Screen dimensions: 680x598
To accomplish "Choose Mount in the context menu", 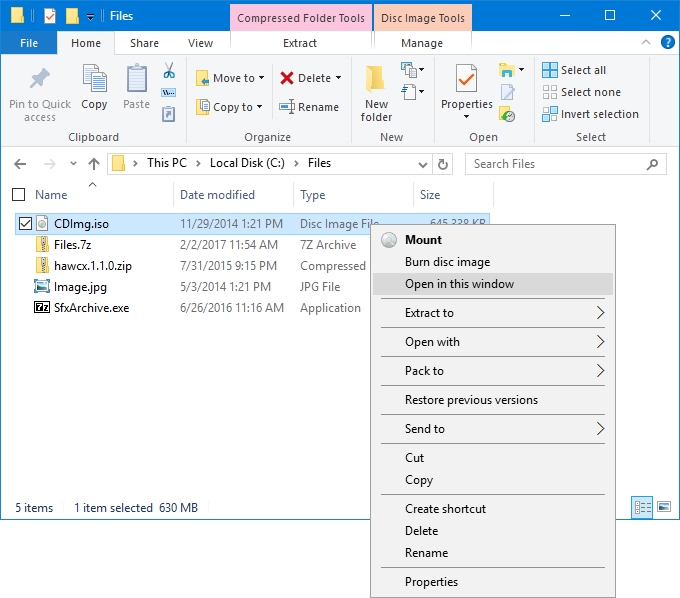I will [493, 240].
